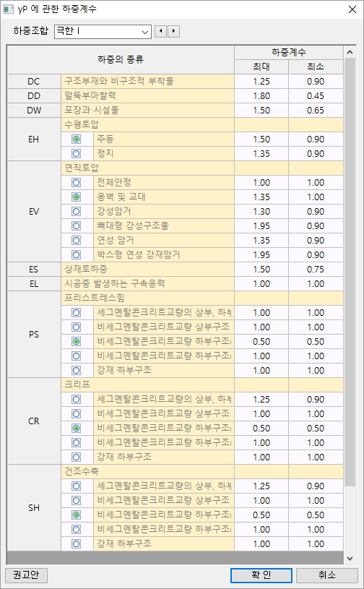Select 강재 하부구조 radio under SH
This screenshot has width=364, height=589.
click(x=77, y=544)
